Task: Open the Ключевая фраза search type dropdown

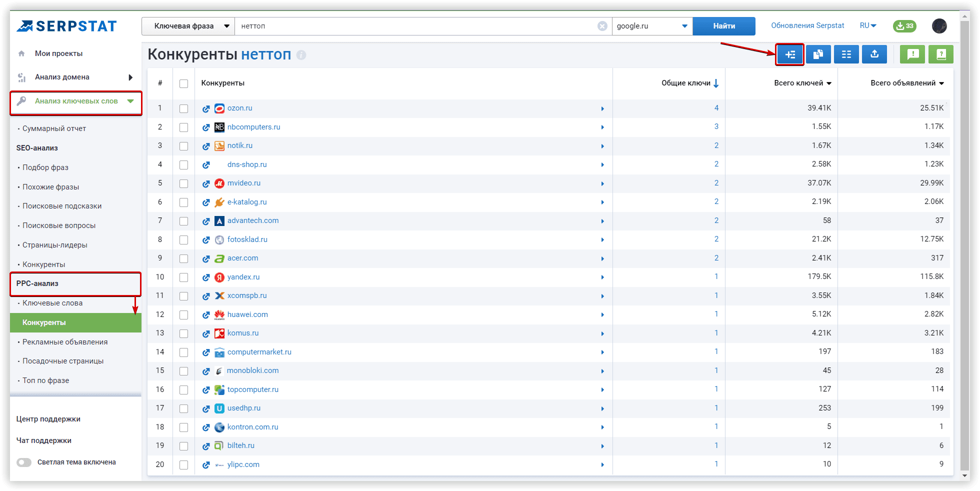Action: 188,26
